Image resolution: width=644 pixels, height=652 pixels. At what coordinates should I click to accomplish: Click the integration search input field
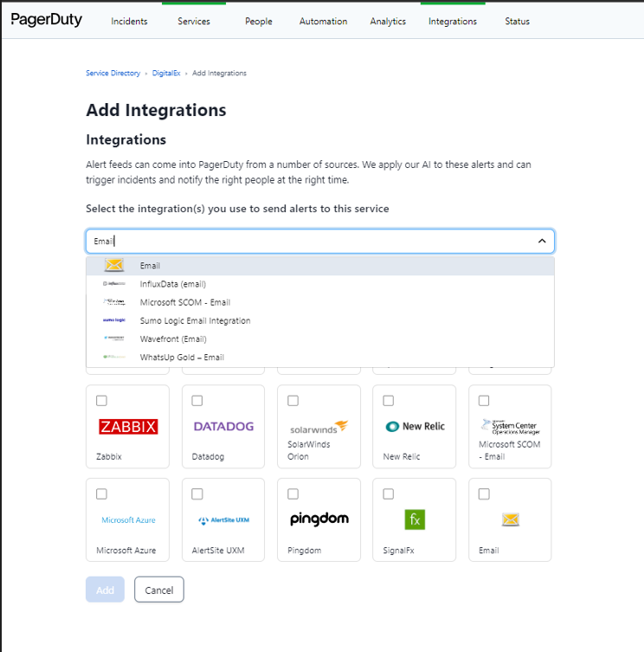coord(312,241)
